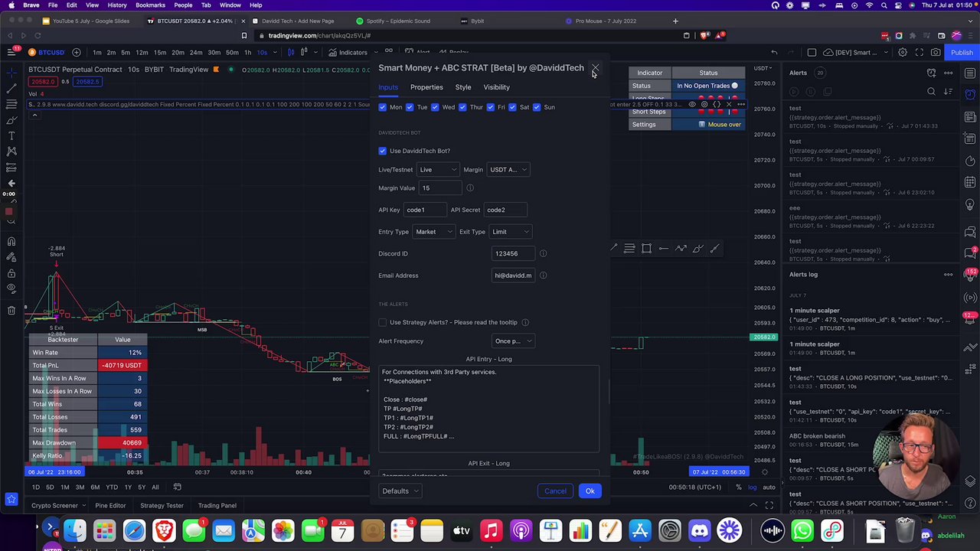Open the Alerts clock sidebar icon
The image size is (980, 551).
(x=970, y=96)
